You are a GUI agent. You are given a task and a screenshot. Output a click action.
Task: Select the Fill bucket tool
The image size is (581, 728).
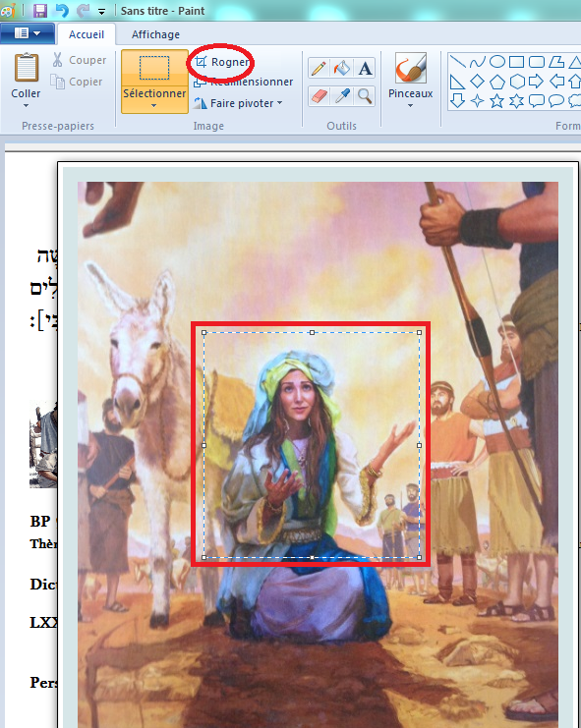tap(342, 68)
